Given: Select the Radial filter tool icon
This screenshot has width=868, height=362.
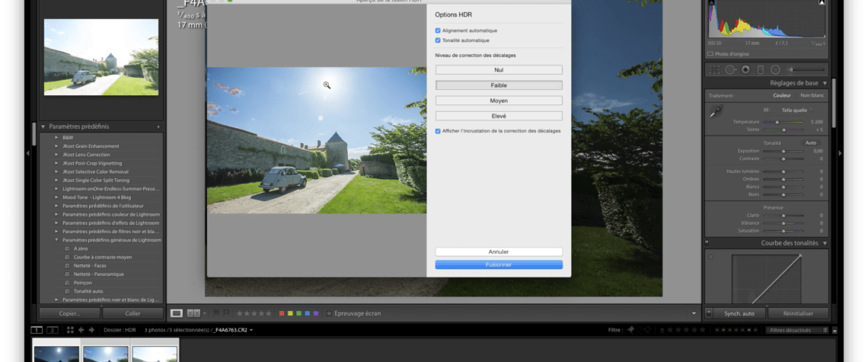Looking at the screenshot, I should click(x=775, y=69).
